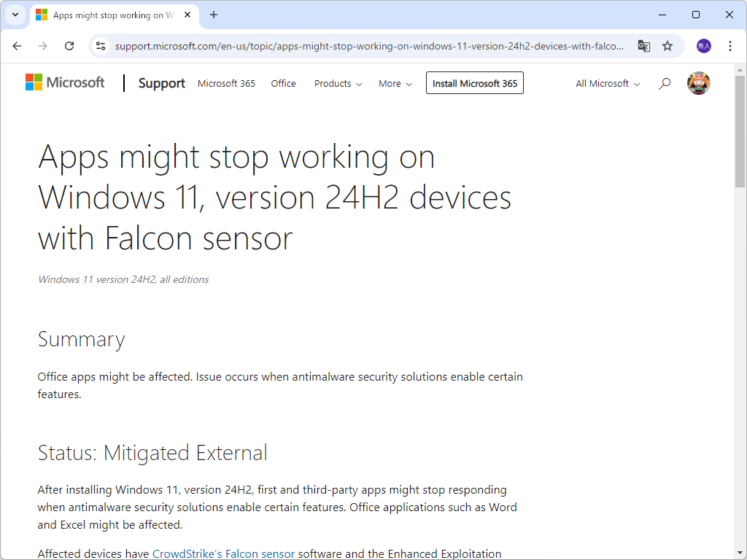
Task: Click the Microsoft logo
Action: click(x=65, y=82)
